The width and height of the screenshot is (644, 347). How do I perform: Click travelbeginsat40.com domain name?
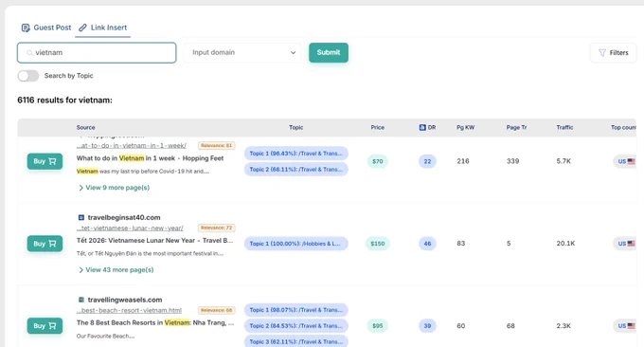pos(124,217)
